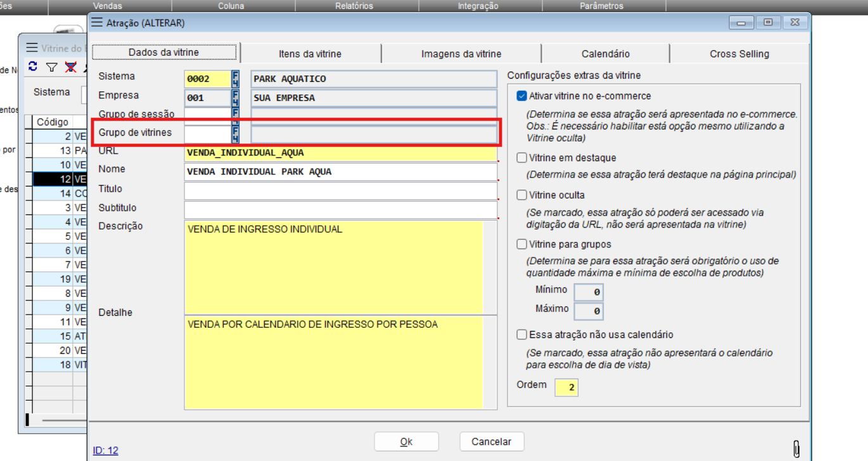The width and height of the screenshot is (868, 461).
Task: Click the refresh icon in Vitrine toolbar
Action: click(33, 67)
